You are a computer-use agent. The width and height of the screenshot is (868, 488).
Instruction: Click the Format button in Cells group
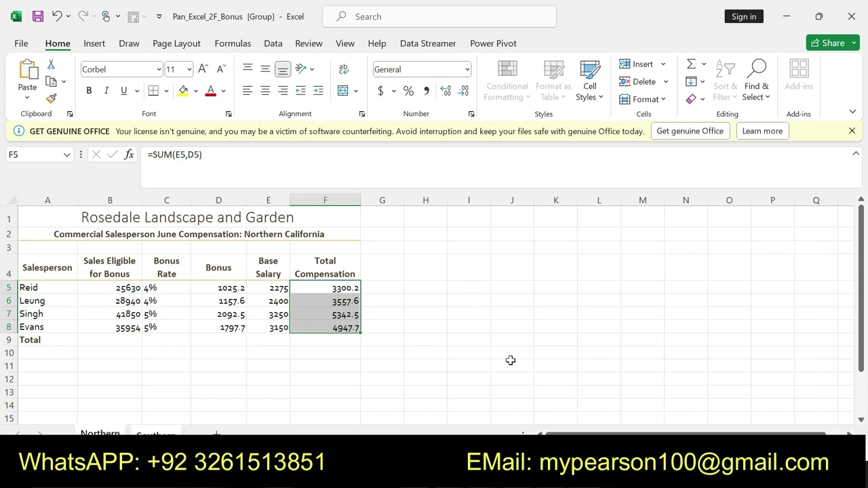[x=642, y=99]
